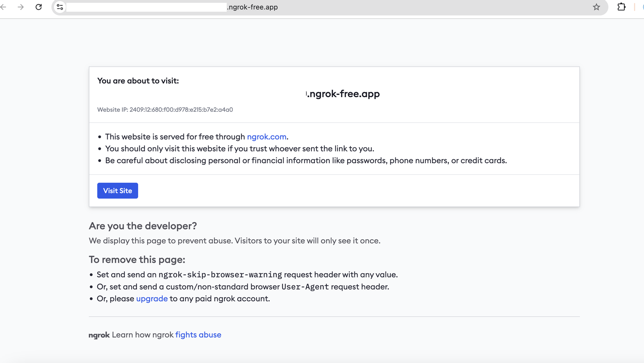The height and width of the screenshot is (363, 644).
Task: Click the "Are you the developer?" heading
Action: point(143,226)
